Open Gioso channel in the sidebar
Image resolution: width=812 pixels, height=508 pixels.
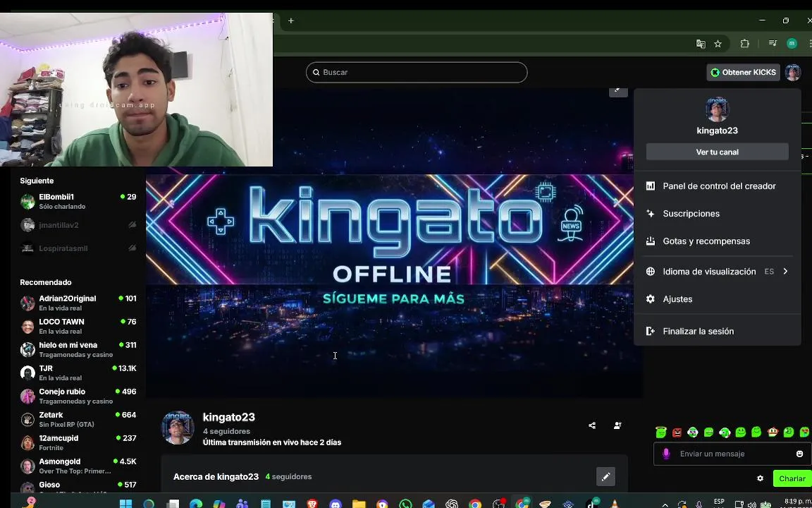coord(78,487)
